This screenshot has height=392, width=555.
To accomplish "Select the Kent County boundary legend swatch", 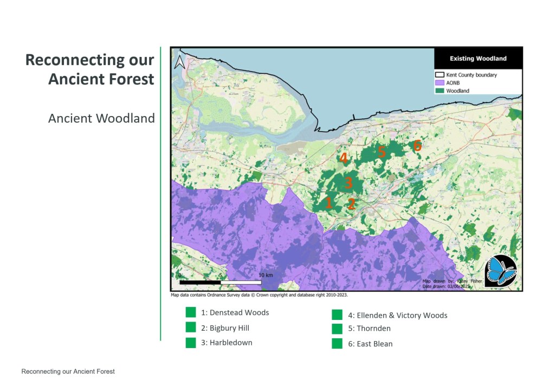I will [x=440, y=75].
